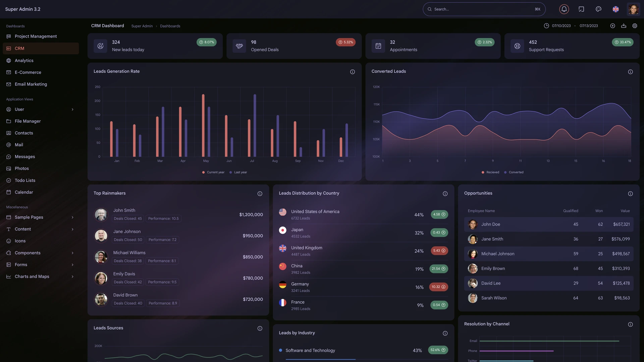Click the download icon near the date range
The height and width of the screenshot is (362, 644).
pos(624,26)
